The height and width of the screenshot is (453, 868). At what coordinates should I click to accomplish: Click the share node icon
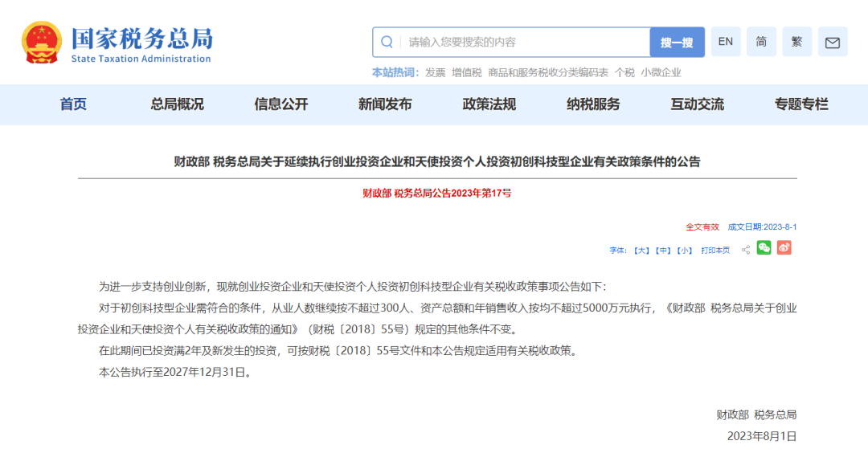click(x=746, y=250)
